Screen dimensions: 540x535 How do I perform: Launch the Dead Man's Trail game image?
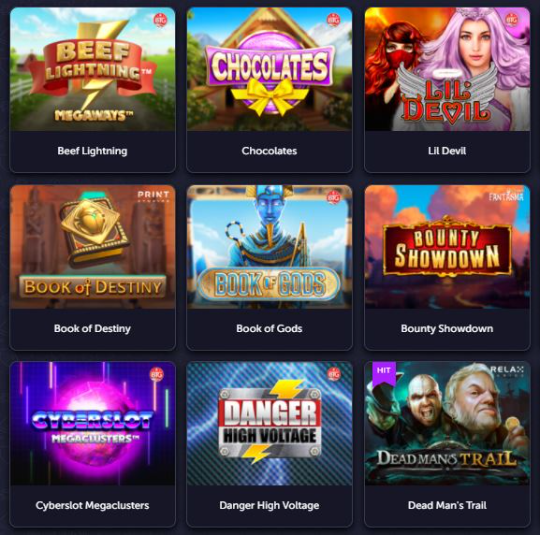pos(447,423)
